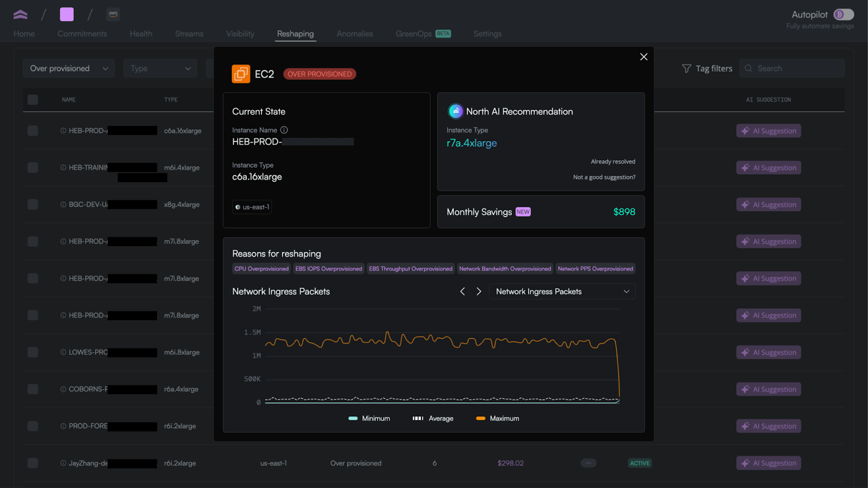The height and width of the screenshot is (488, 868).
Task: Toggle the Maximum series legend
Action: [497, 419]
